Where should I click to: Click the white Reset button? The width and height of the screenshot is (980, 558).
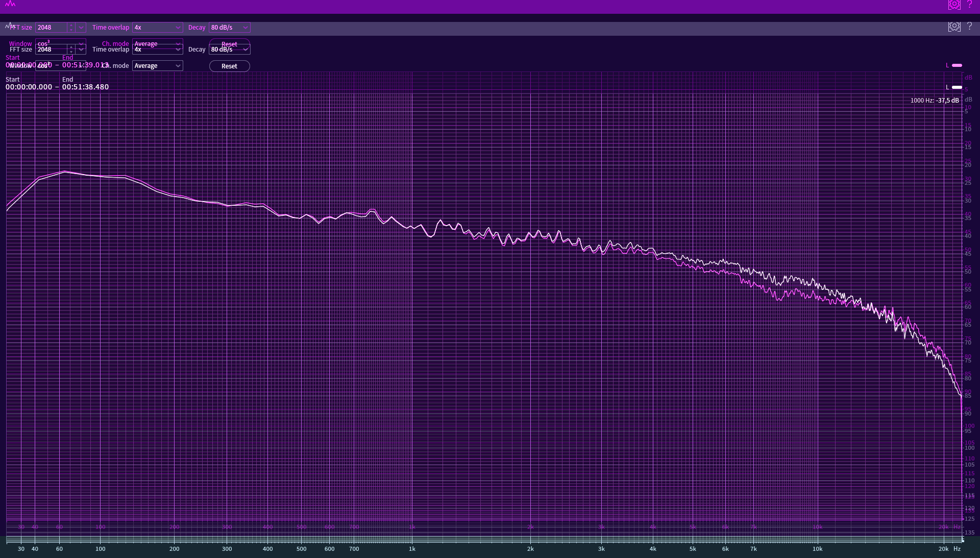pos(229,66)
